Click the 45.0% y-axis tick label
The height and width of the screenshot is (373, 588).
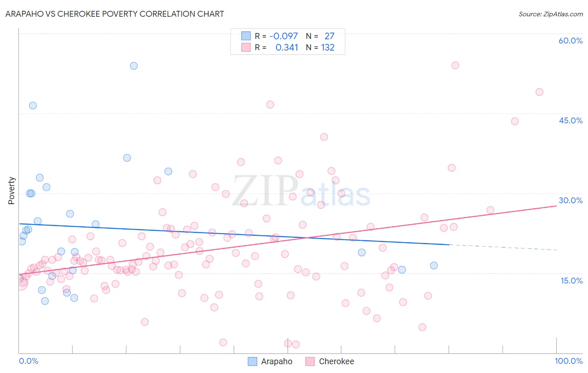[x=570, y=120]
